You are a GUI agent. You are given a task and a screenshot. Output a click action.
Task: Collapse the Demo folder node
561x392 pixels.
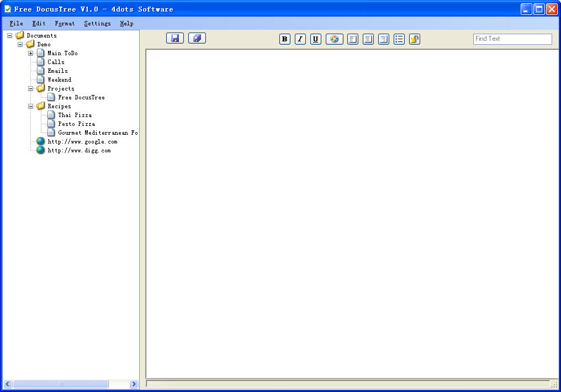click(x=20, y=44)
